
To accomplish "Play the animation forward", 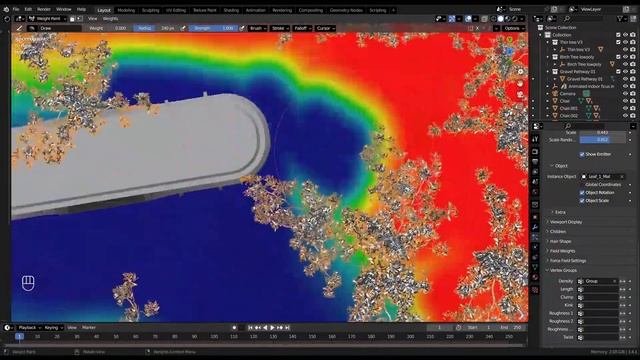I will pyautogui.click(x=272, y=328).
